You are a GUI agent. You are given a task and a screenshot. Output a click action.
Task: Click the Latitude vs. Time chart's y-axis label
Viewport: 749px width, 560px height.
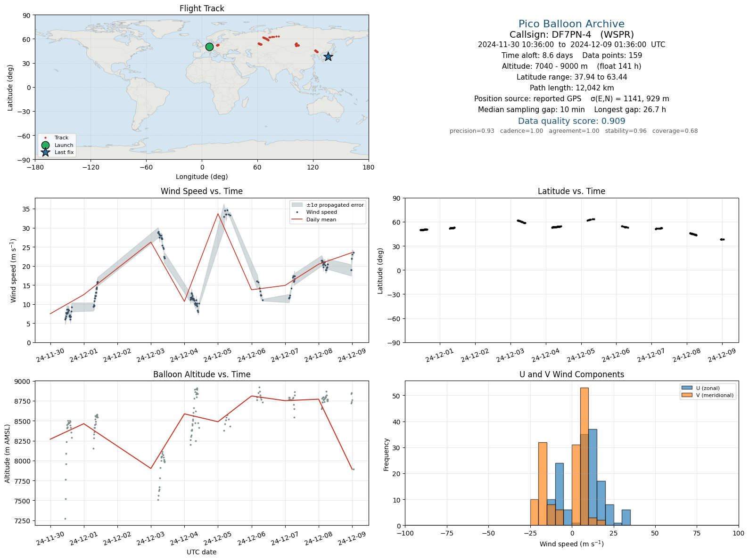(x=380, y=271)
